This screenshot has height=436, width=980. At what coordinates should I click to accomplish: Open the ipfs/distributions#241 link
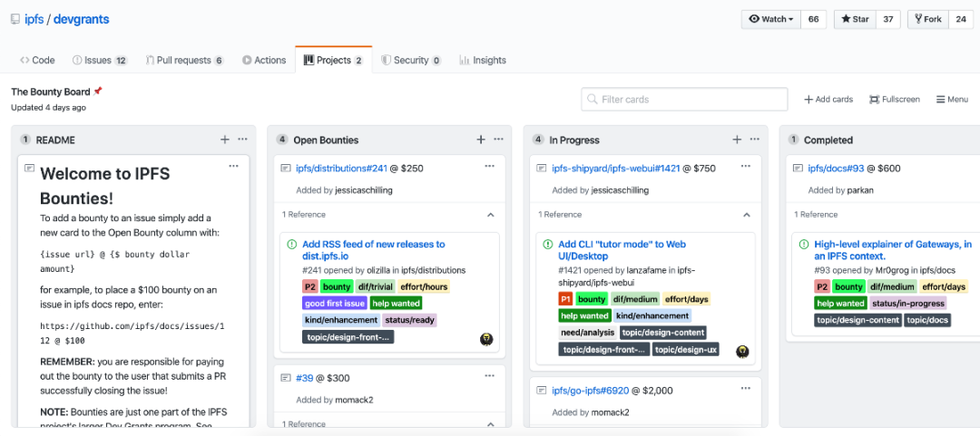point(342,168)
